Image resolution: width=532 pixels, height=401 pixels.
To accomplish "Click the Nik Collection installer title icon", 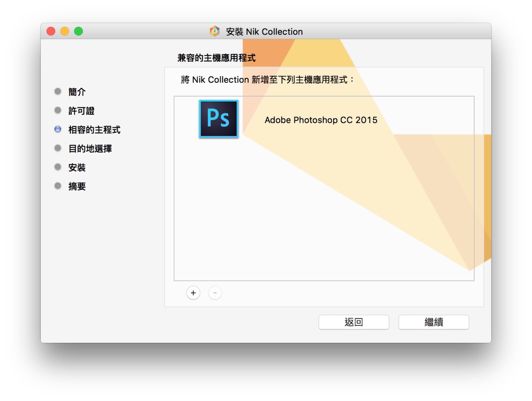I will (214, 31).
